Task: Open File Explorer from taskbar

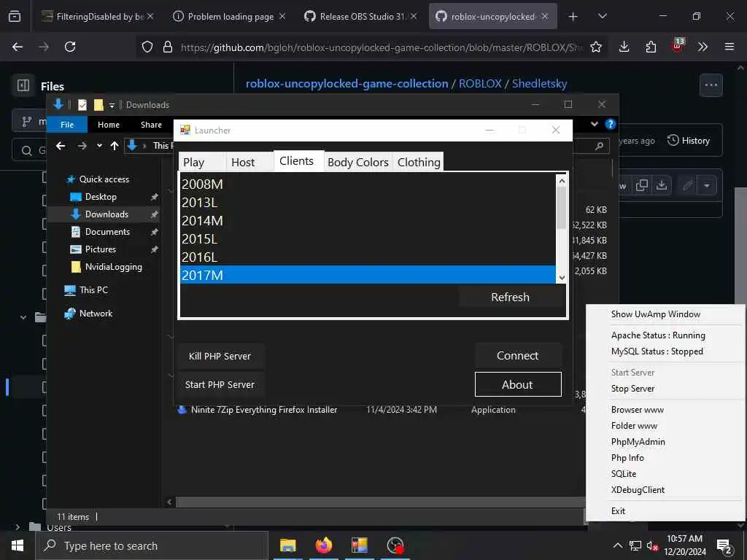Action: 287,545
